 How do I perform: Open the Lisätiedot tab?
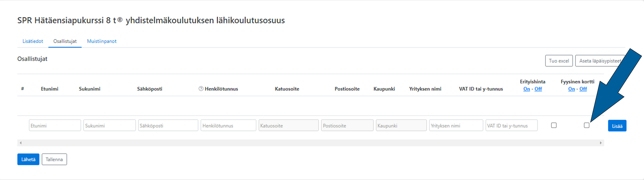tap(33, 41)
